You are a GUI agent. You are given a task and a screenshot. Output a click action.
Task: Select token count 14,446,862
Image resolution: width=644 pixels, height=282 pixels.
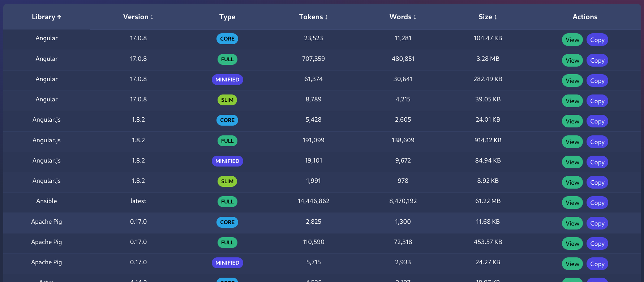pos(313,201)
